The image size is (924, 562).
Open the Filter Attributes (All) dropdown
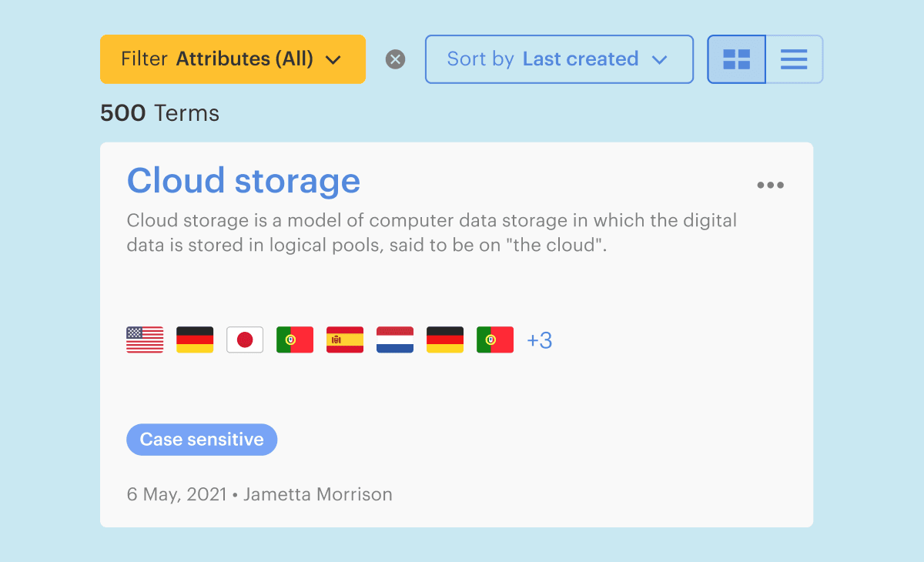tap(232, 59)
